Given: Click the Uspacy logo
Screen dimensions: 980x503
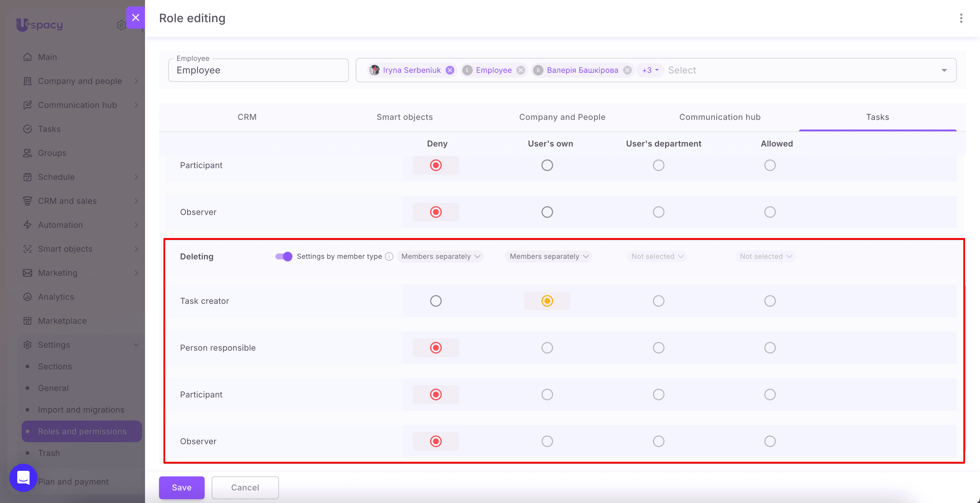Looking at the screenshot, I should (x=39, y=25).
